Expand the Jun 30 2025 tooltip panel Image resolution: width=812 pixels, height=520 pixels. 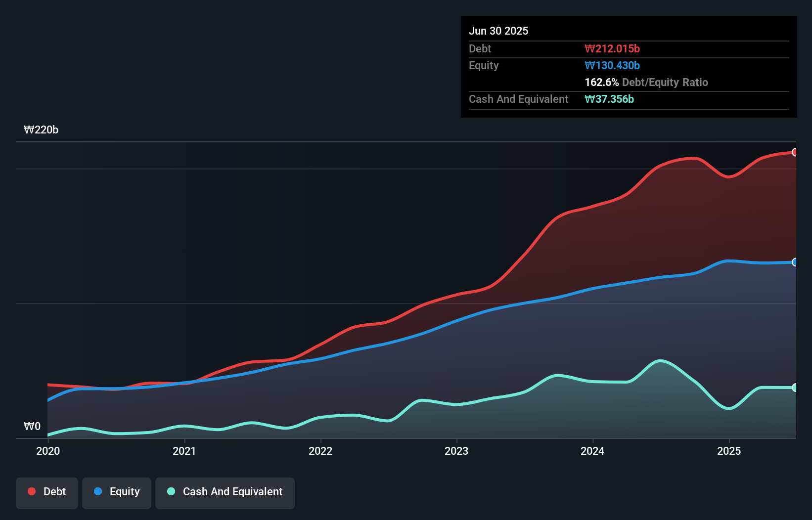point(498,31)
